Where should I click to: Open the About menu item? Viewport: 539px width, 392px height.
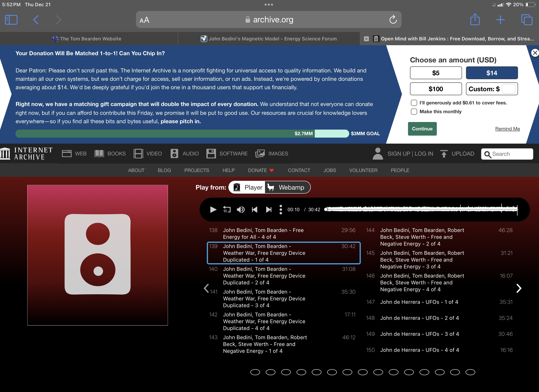[136, 170]
